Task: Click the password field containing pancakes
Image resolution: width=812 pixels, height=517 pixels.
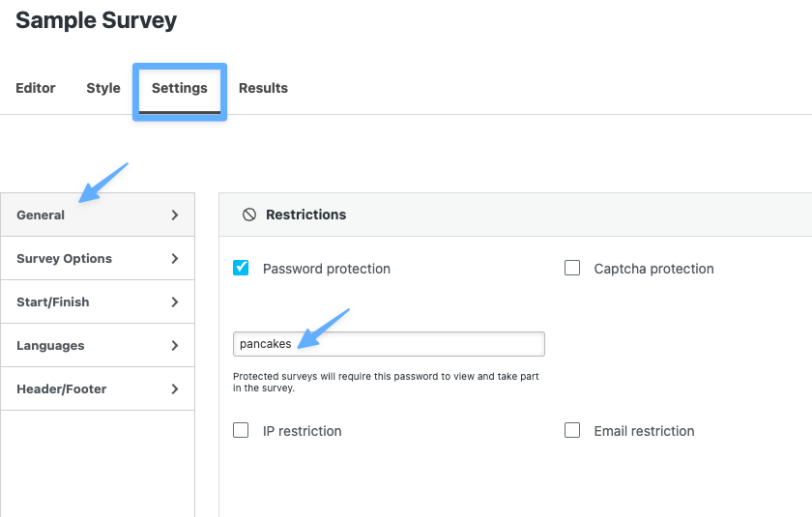Action: 389,344
